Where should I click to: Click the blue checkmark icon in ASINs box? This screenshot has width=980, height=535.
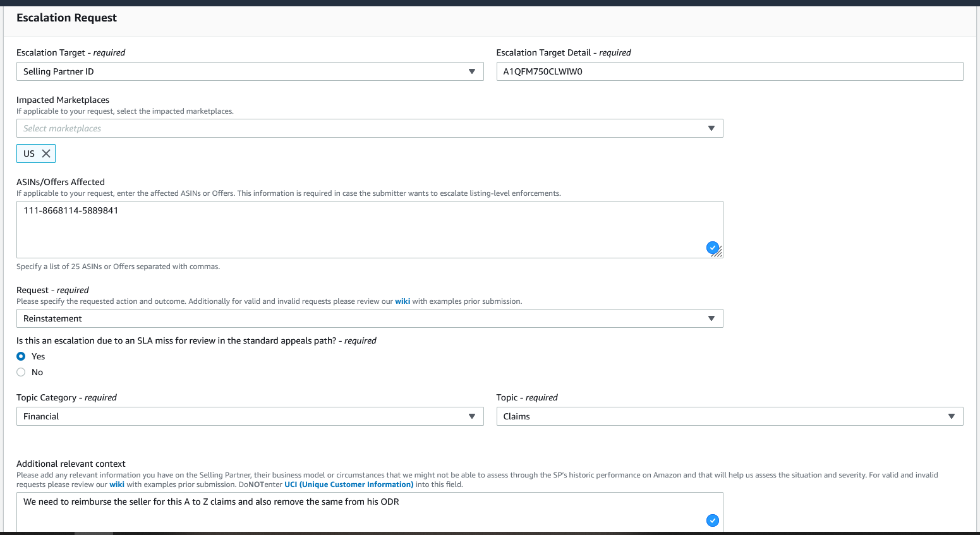712,248
